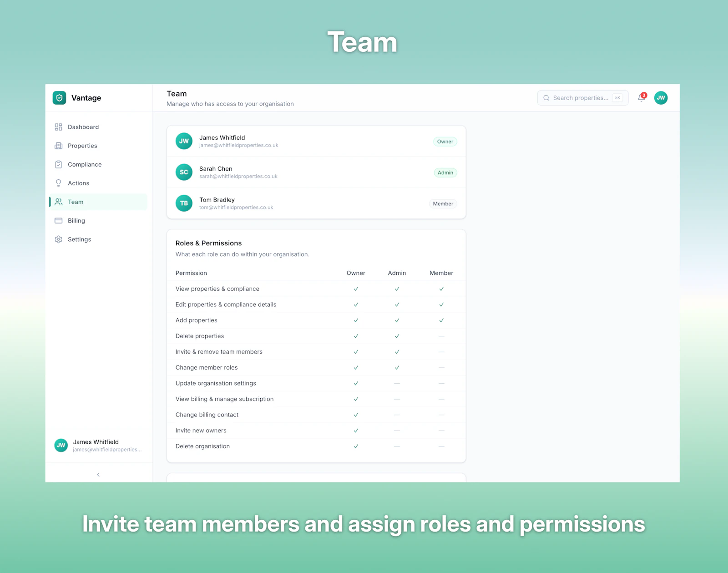Click the Member column header
The image size is (728, 573).
coord(441,273)
